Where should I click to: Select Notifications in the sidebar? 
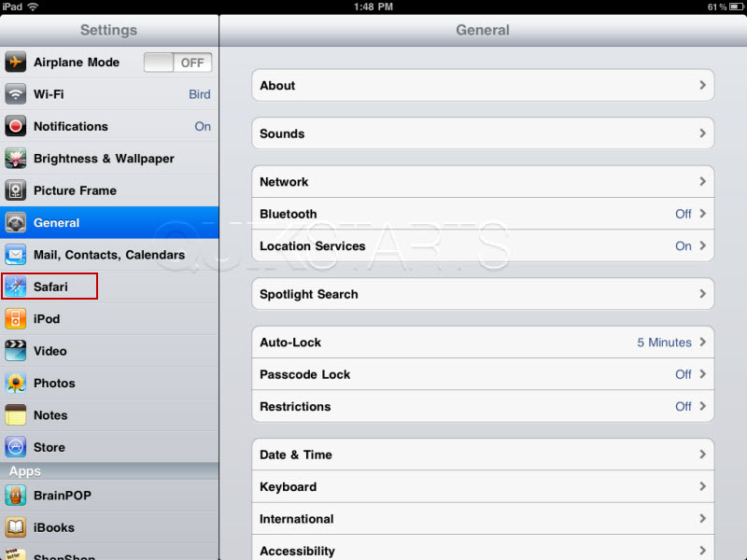[109, 126]
